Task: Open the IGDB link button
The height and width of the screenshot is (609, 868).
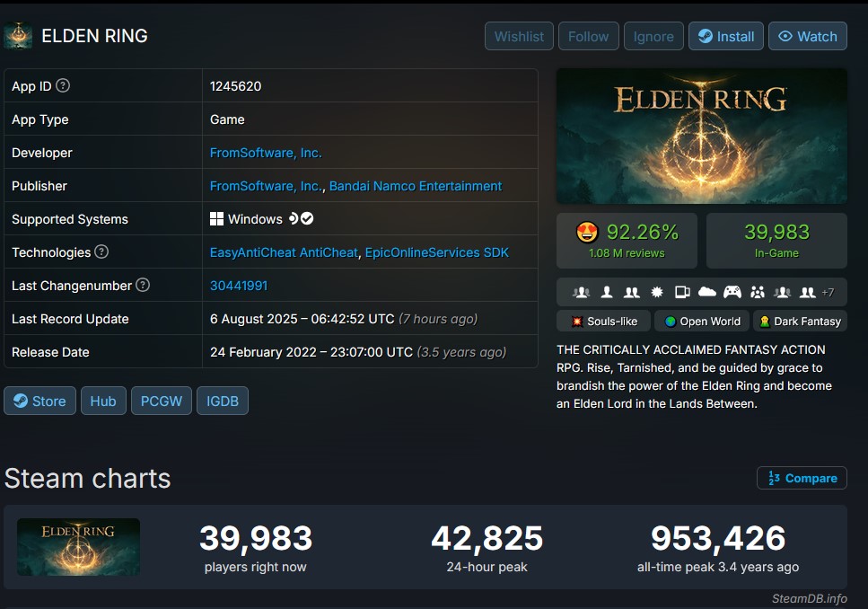Action: click(223, 401)
